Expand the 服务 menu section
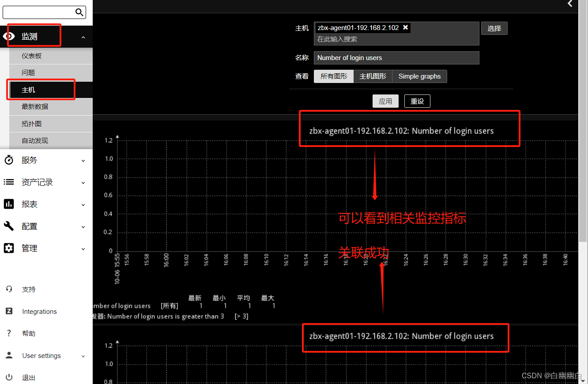 (x=83, y=161)
